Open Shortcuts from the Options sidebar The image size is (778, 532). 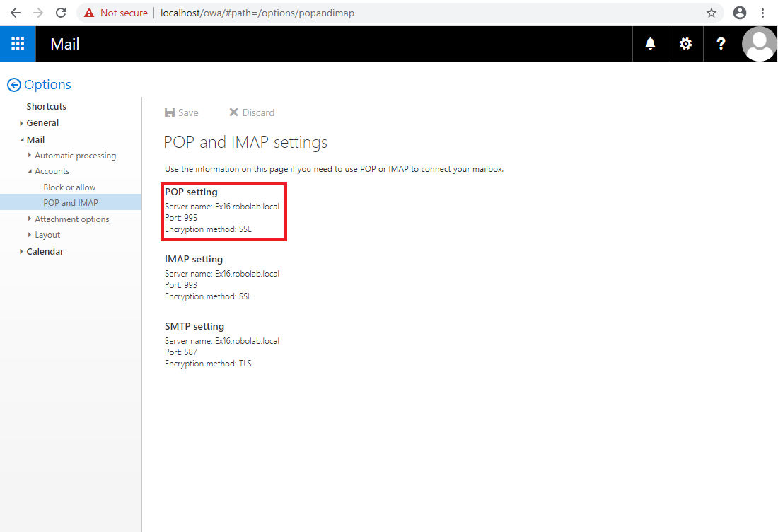tap(46, 105)
